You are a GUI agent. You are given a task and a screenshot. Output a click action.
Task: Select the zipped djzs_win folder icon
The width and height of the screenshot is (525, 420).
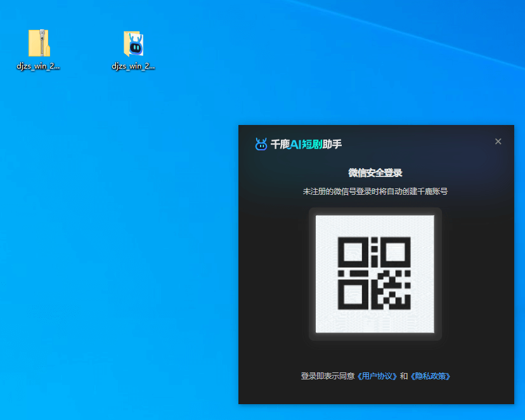pos(39,43)
